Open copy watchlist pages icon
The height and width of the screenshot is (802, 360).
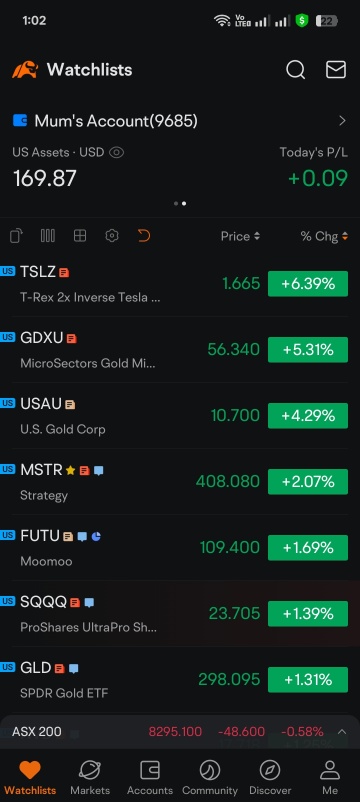pos(16,236)
